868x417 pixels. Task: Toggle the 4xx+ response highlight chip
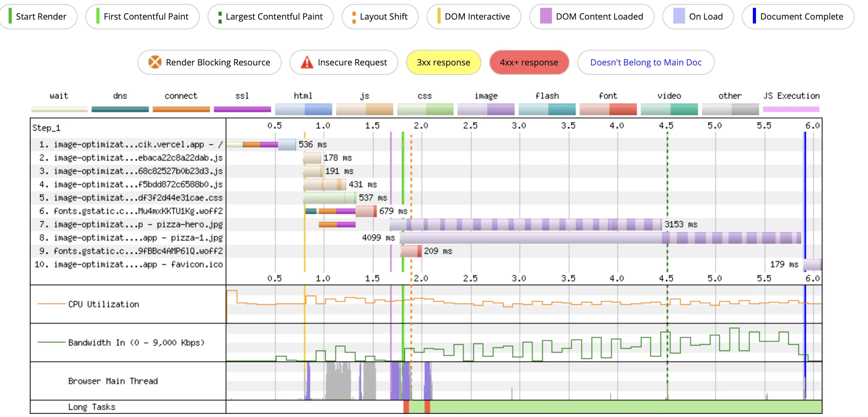[x=529, y=62]
